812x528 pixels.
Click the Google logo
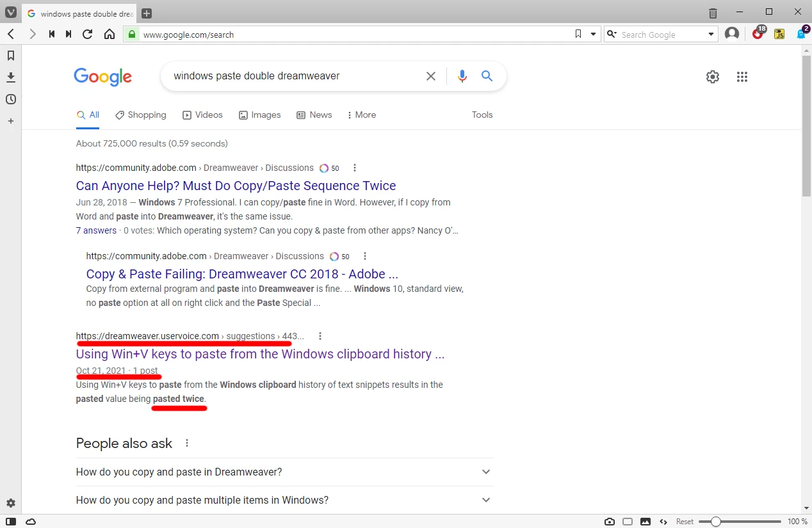coord(103,77)
